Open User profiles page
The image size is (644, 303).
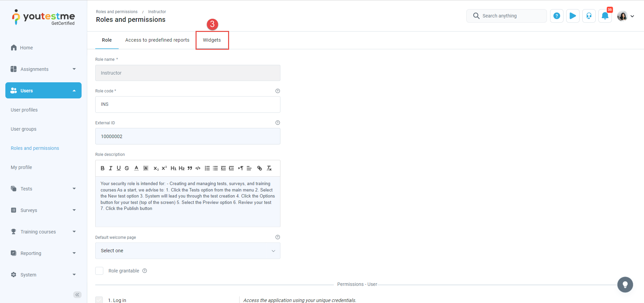(24, 110)
